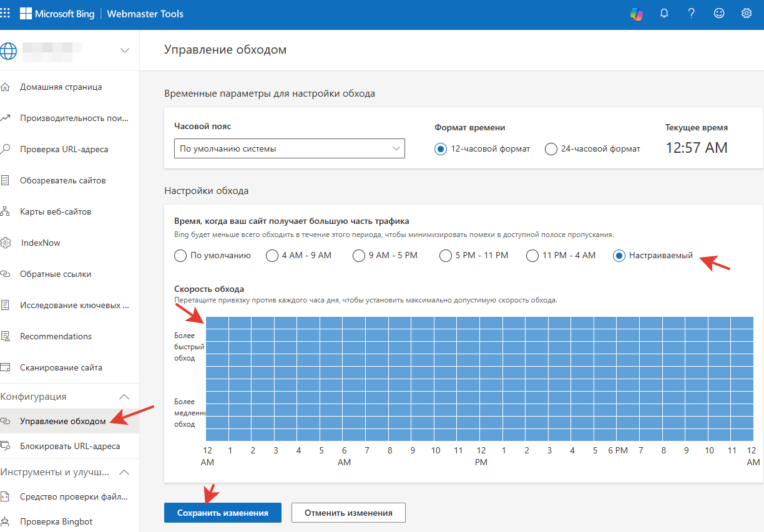Open the Copilot icon in header
Image resolution: width=764 pixels, height=532 pixels.
[636, 14]
